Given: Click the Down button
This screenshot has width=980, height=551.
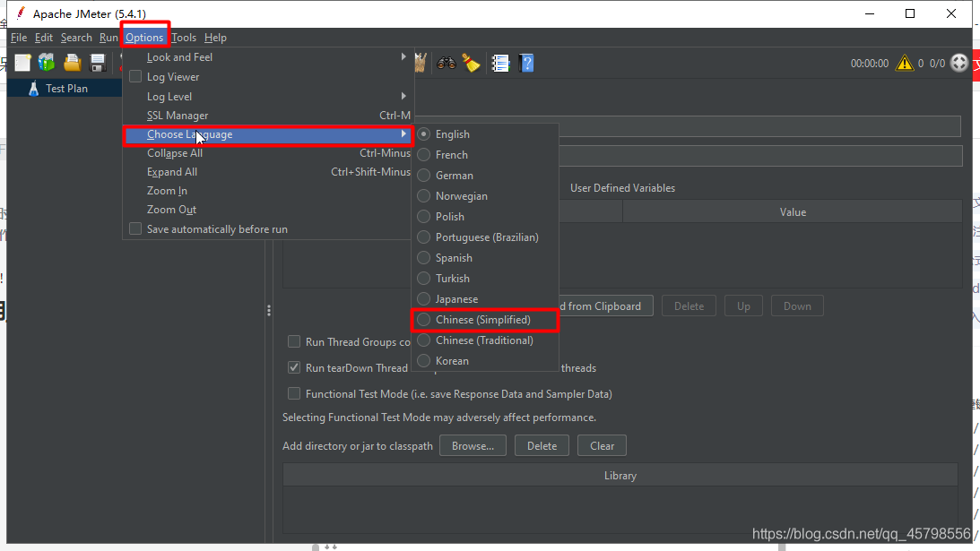Looking at the screenshot, I should [x=797, y=306].
